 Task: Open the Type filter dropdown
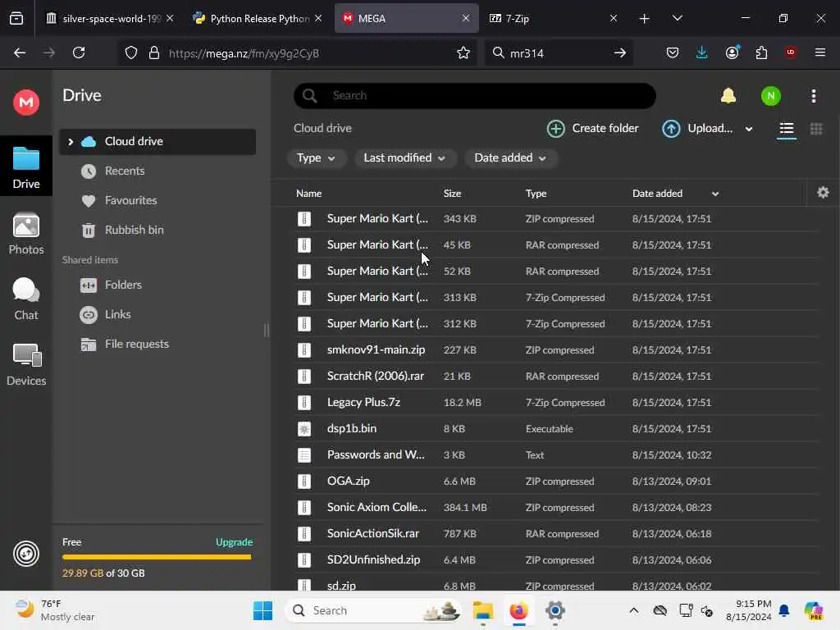pyautogui.click(x=316, y=158)
